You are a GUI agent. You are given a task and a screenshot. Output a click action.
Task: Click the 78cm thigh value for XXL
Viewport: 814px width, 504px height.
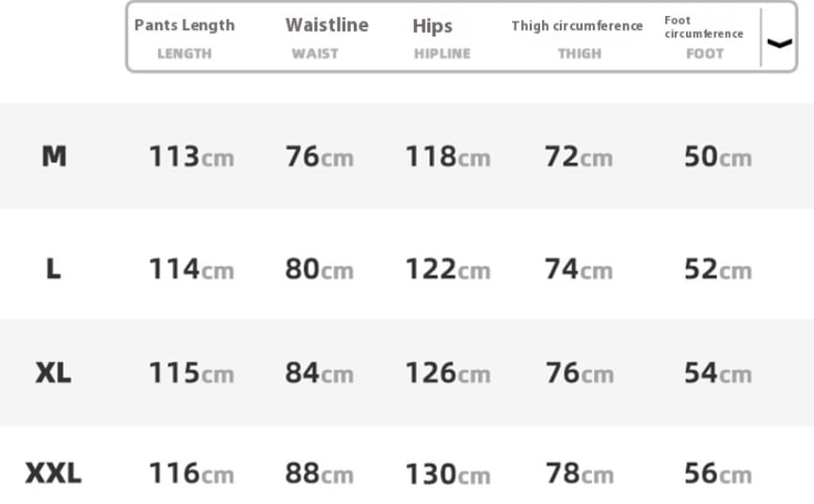pos(580,473)
